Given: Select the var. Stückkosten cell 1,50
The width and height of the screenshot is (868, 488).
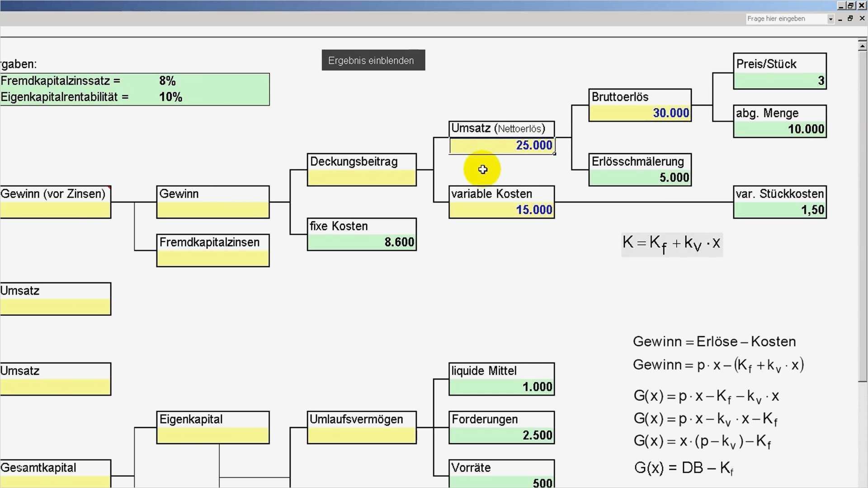Looking at the screenshot, I should click(x=779, y=210).
